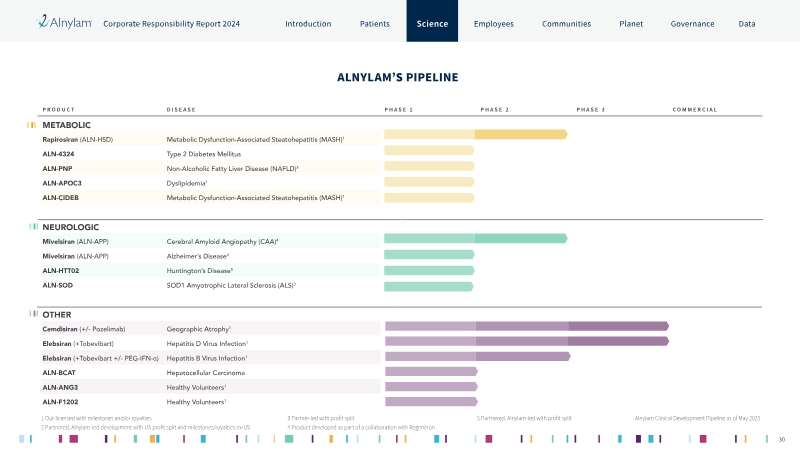This screenshot has height=450, width=800.
Task: Open the Patients tab
Action: tap(374, 23)
